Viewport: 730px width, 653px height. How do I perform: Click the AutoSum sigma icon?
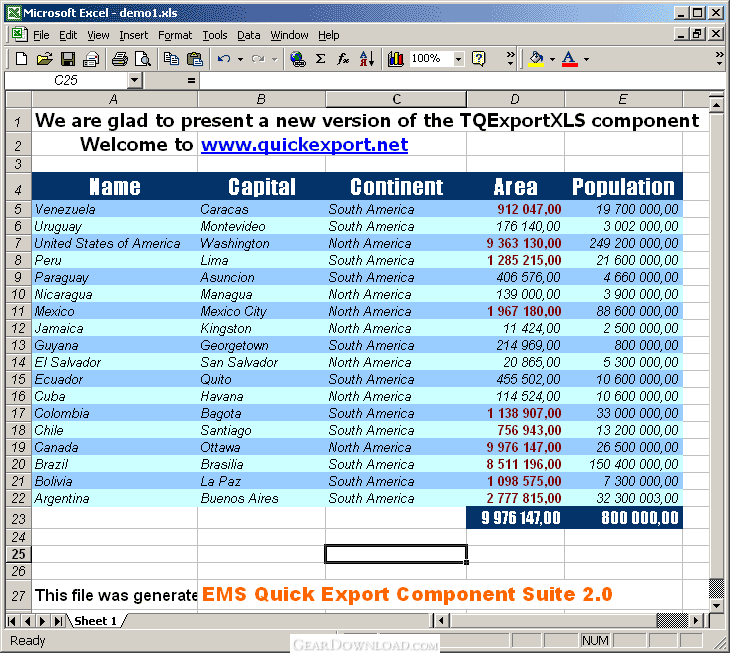(x=320, y=59)
